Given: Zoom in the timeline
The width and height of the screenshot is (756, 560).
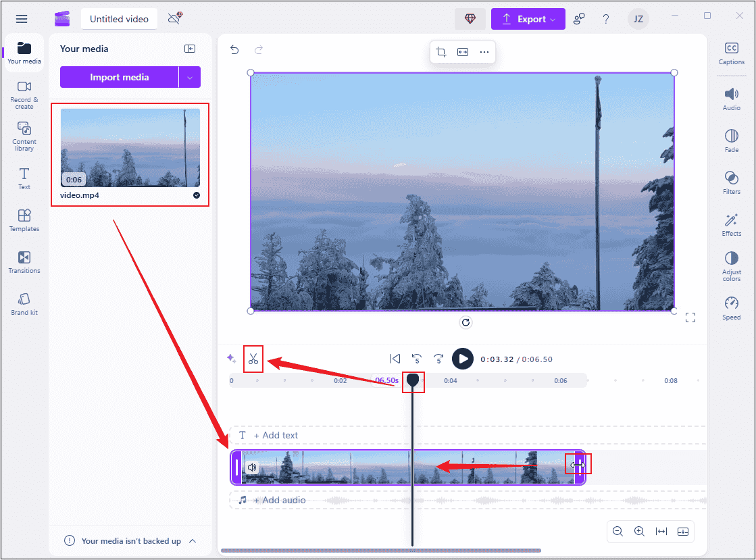Looking at the screenshot, I should point(639,532).
